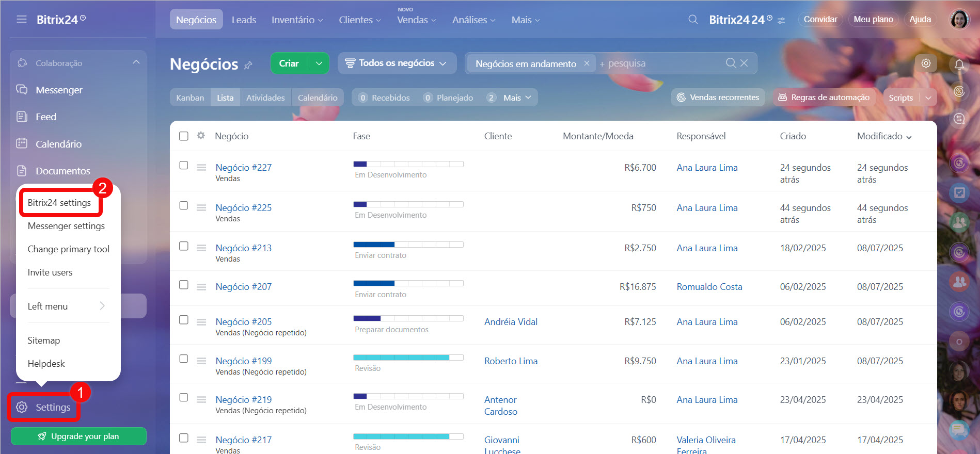Screen dimensions: 980x454
Task: Expand the Inventário menu
Action: (297, 20)
